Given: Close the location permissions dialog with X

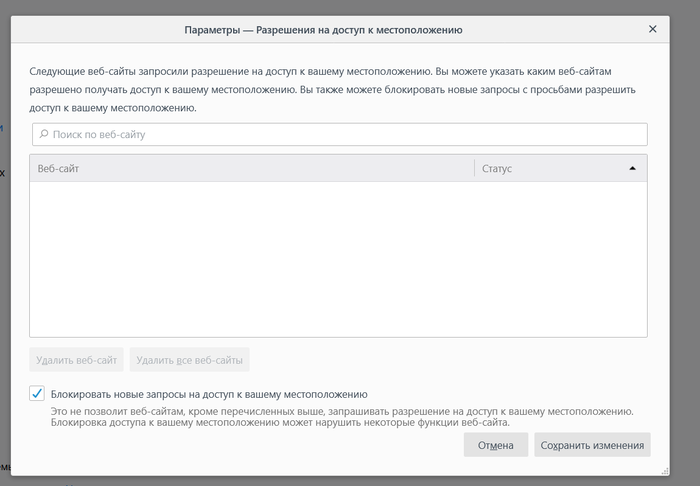Looking at the screenshot, I should pos(653,29).
